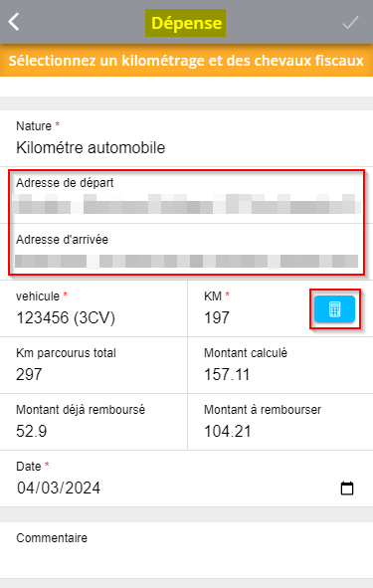Select the Nature field Kilométre automobile
Image resolution: width=373 pixels, height=588 pixels.
[186, 138]
